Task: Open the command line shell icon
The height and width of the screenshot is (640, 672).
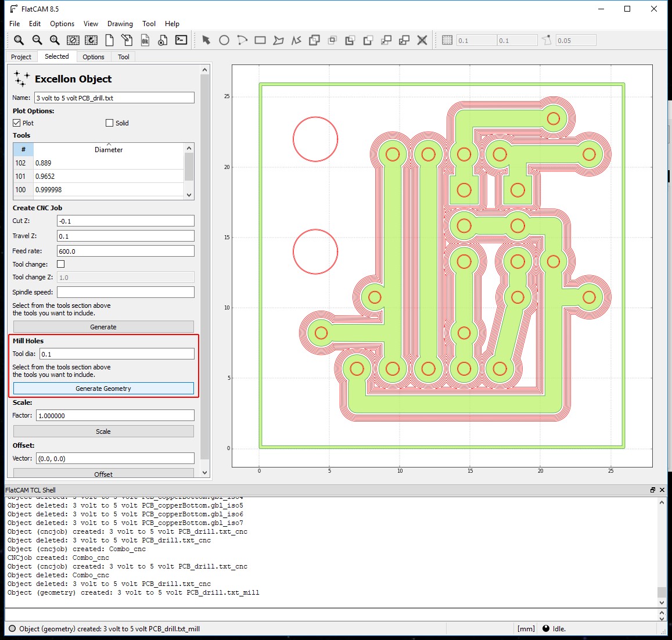Action: [x=181, y=40]
